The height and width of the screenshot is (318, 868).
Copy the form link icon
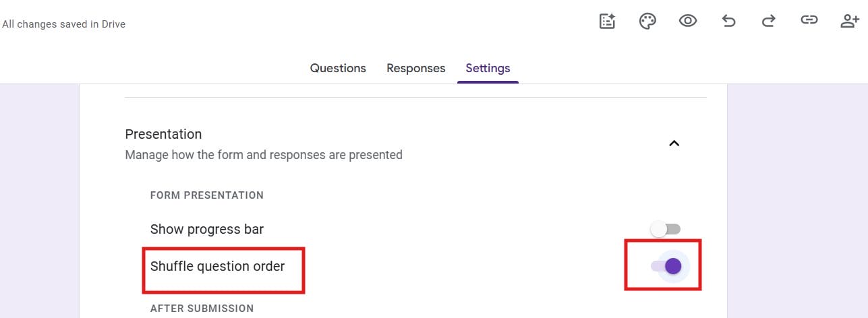[x=809, y=21]
